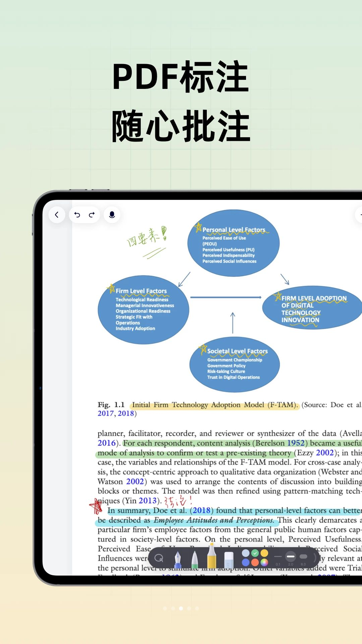This screenshot has height=644, width=362.
Task: Open the (2018) link after Doe et al.
Action: 201,511
